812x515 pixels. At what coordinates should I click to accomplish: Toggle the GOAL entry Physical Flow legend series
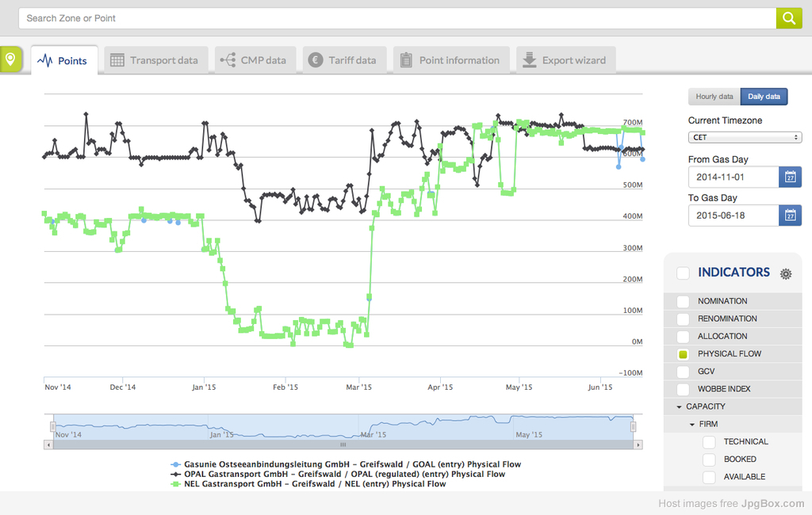(x=345, y=464)
